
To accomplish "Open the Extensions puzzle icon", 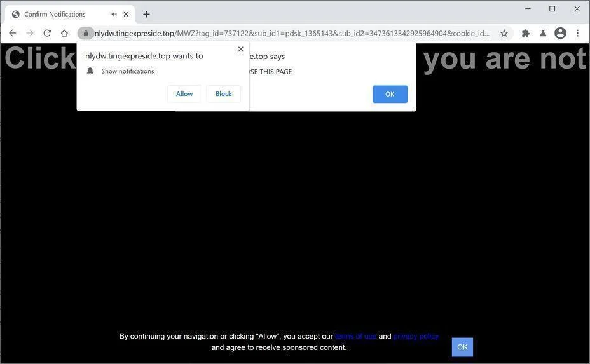I will pyautogui.click(x=526, y=34).
